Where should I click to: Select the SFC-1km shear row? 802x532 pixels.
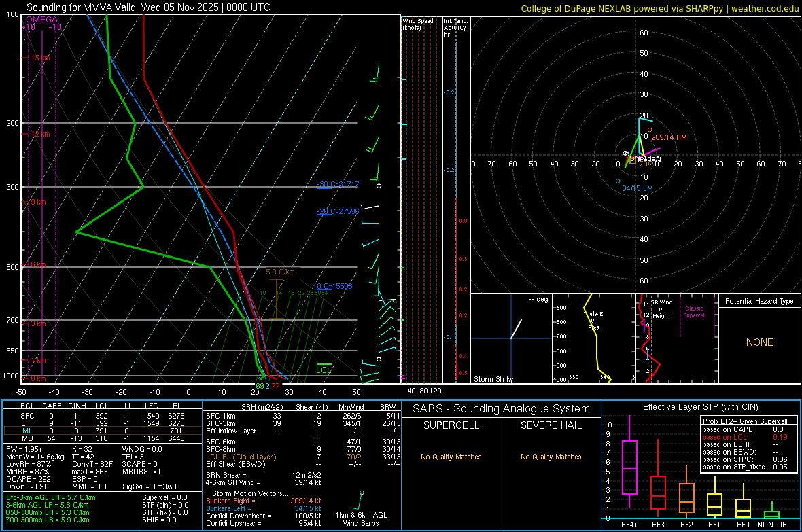(303, 416)
